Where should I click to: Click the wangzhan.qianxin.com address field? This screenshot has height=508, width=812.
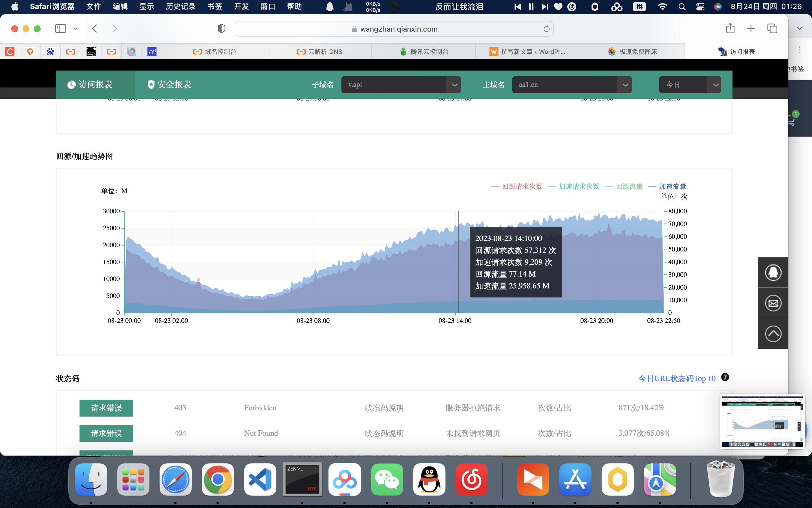(394, 29)
